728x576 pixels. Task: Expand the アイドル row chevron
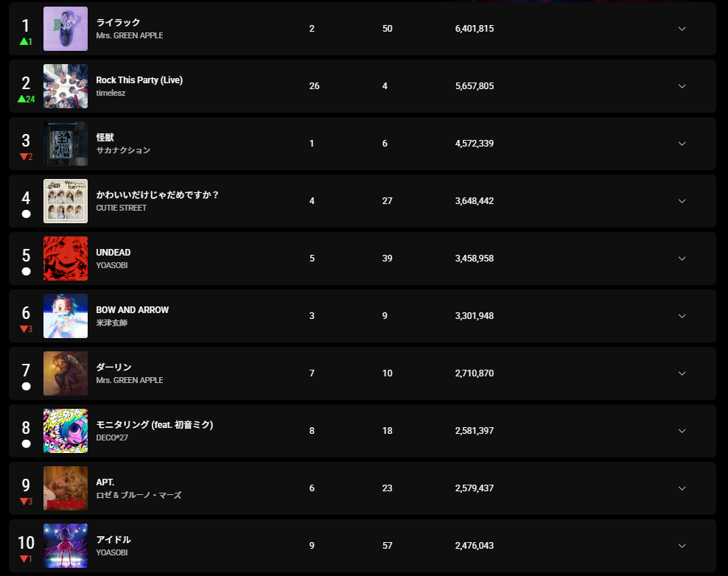pyautogui.click(x=682, y=546)
